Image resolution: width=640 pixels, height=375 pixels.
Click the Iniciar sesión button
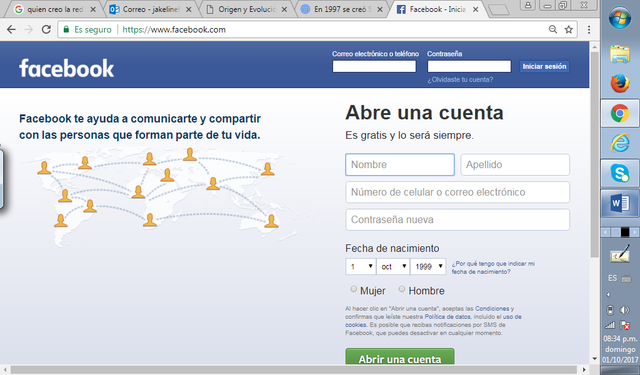[x=544, y=66]
